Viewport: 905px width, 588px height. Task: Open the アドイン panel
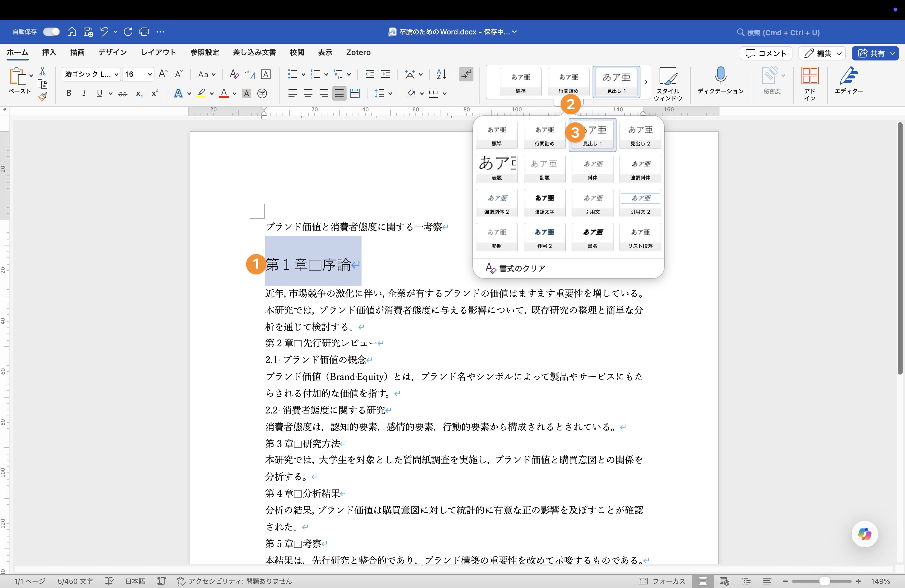tap(810, 82)
